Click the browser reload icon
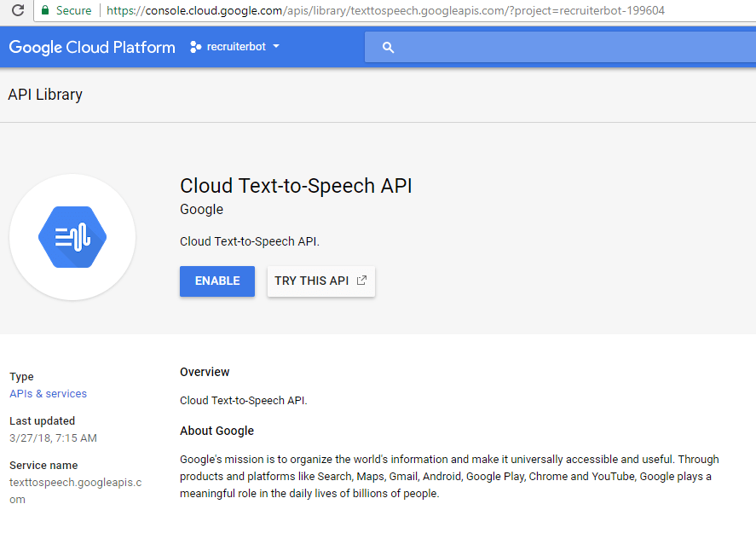 click(x=19, y=10)
